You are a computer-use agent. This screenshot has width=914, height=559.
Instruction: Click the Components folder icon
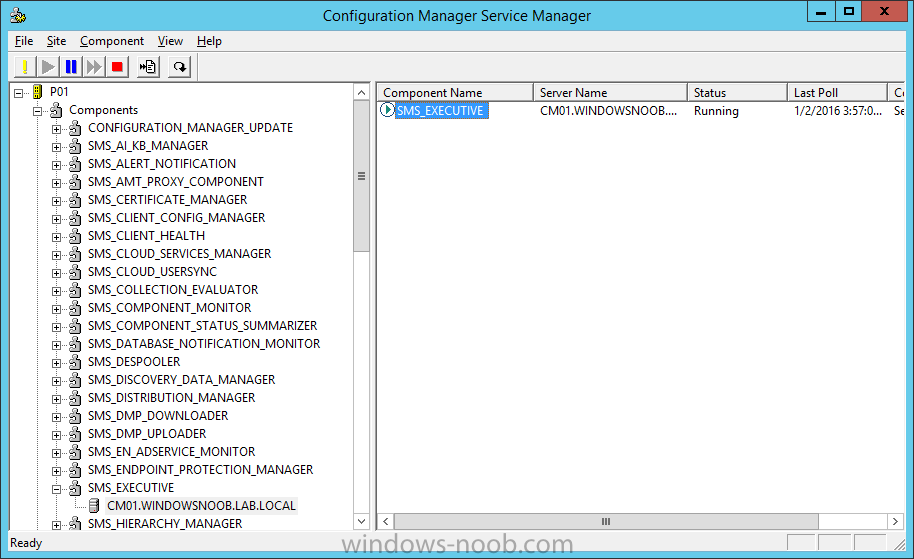point(57,110)
